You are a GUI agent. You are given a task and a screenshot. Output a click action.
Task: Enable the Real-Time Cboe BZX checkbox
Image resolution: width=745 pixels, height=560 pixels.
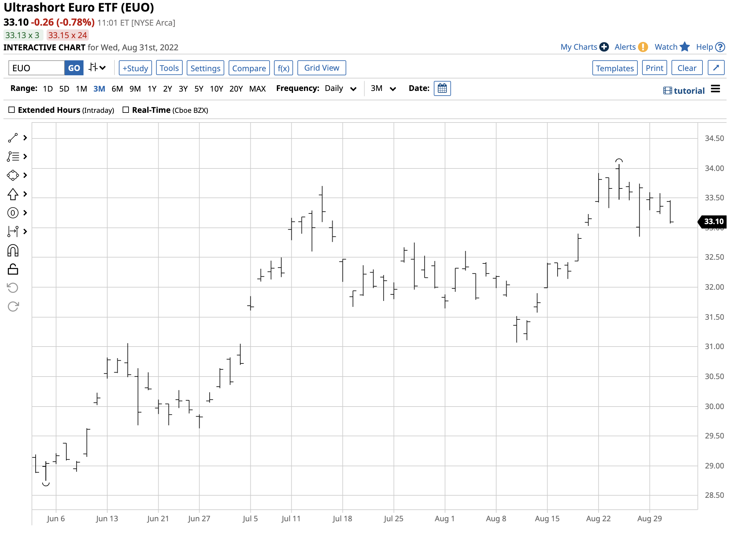pos(126,110)
